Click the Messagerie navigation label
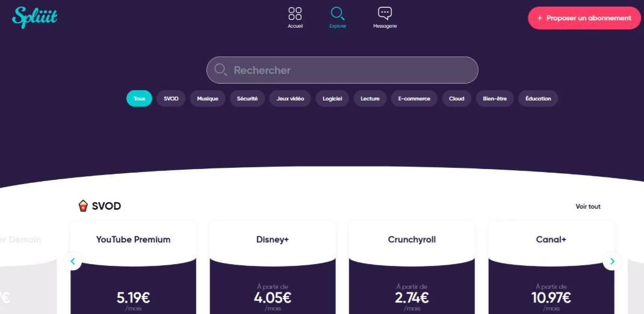The width and height of the screenshot is (644, 314). point(385,26)
